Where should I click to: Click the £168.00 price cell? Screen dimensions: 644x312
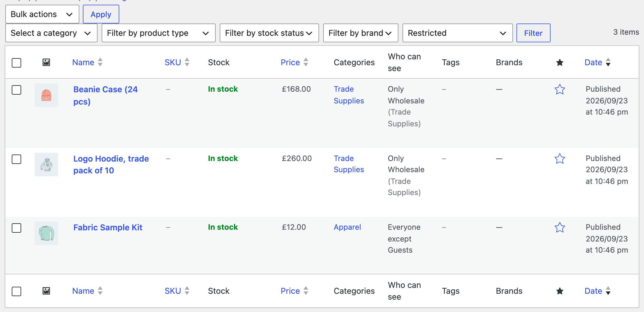(x=296, y=89)
